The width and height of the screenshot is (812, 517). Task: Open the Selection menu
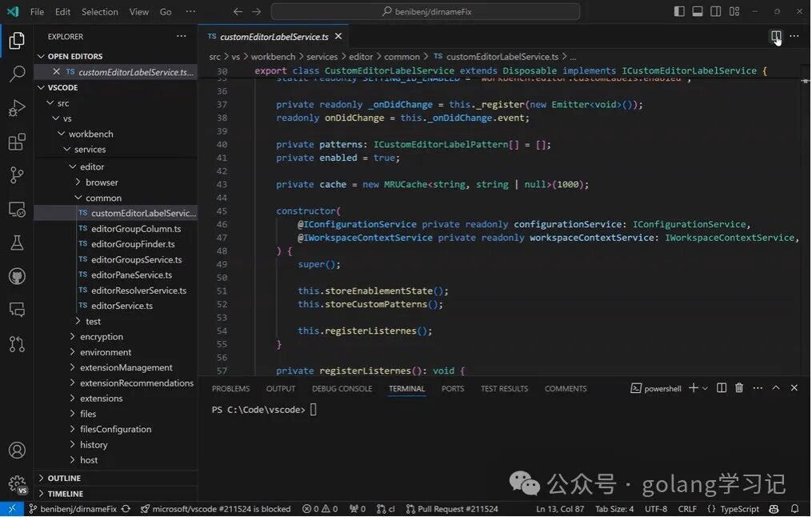(x=99, y=12)
